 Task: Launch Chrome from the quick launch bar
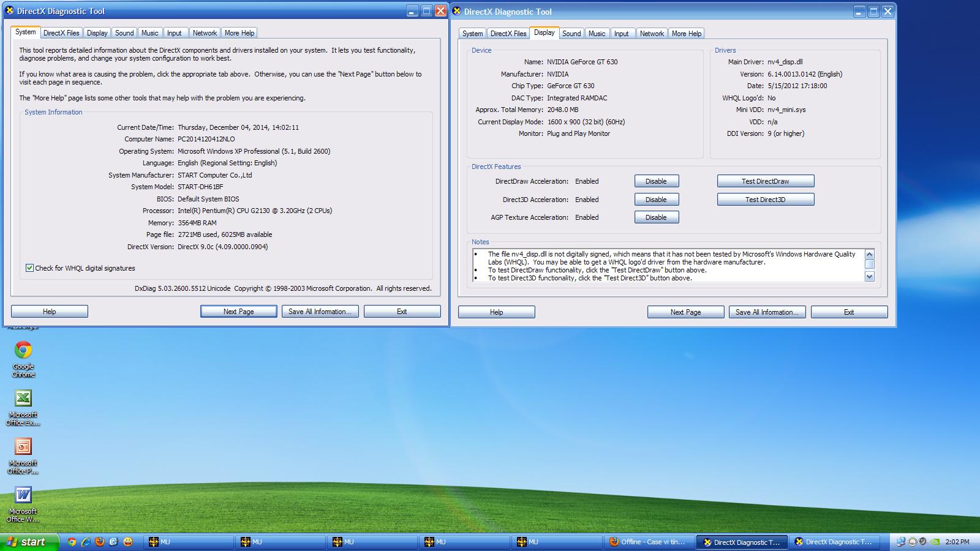click(72, 542)
